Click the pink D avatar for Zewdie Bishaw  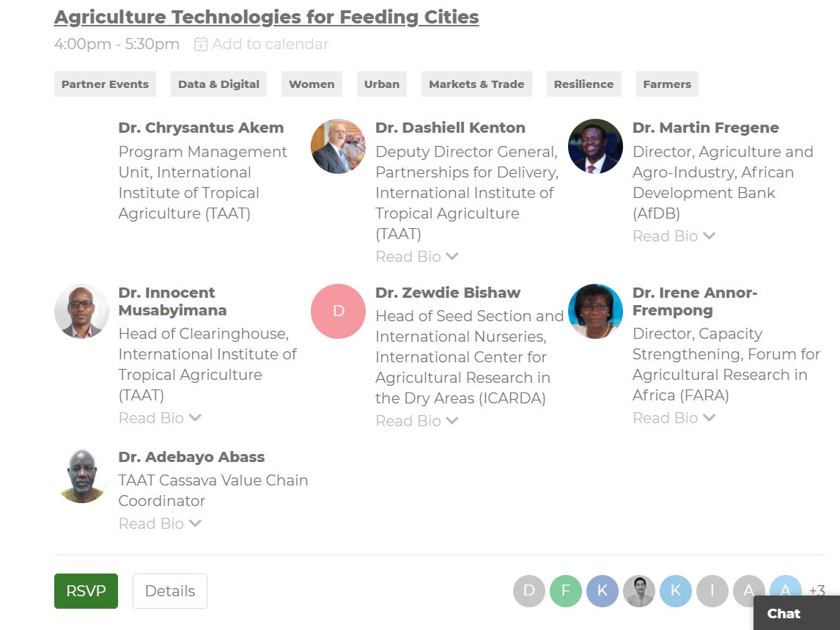(x=338, y=311)
